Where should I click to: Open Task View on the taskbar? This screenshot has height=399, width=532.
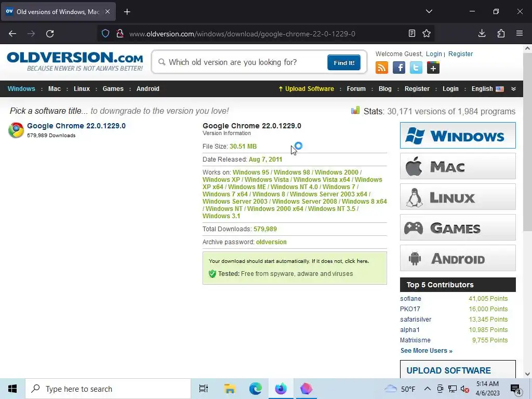(x=204, y=389)
